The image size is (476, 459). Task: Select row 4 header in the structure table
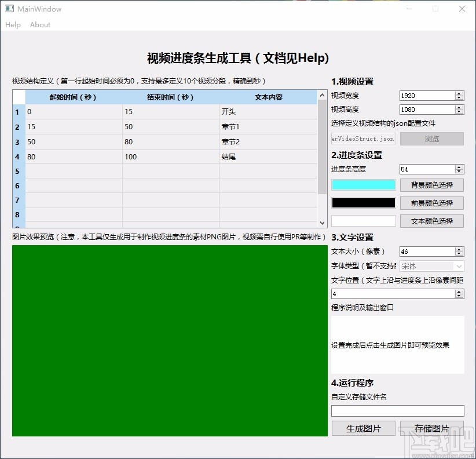coord(18,156)
